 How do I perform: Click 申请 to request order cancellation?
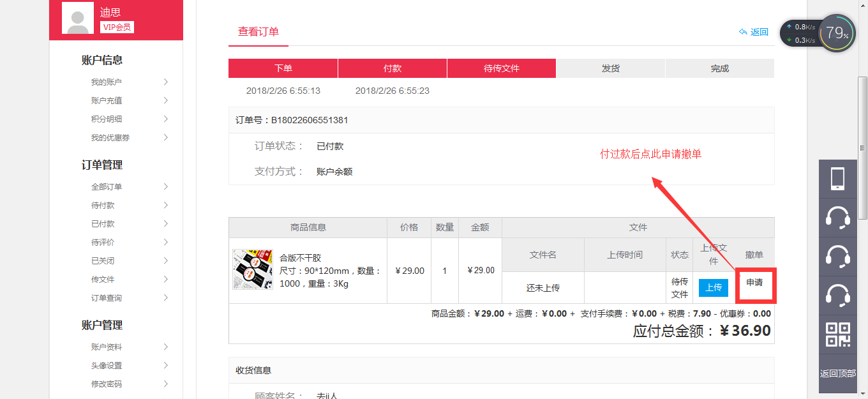coord(754,282)
